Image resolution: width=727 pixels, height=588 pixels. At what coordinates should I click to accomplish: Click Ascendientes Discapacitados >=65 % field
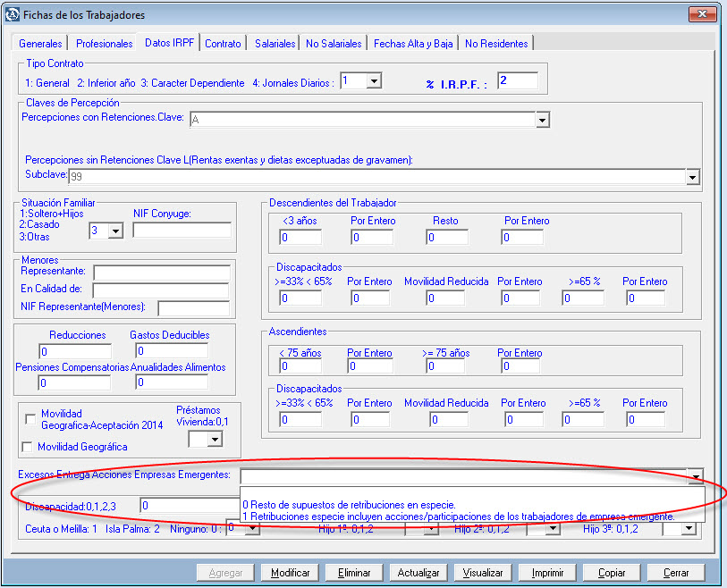click(583, 419)
